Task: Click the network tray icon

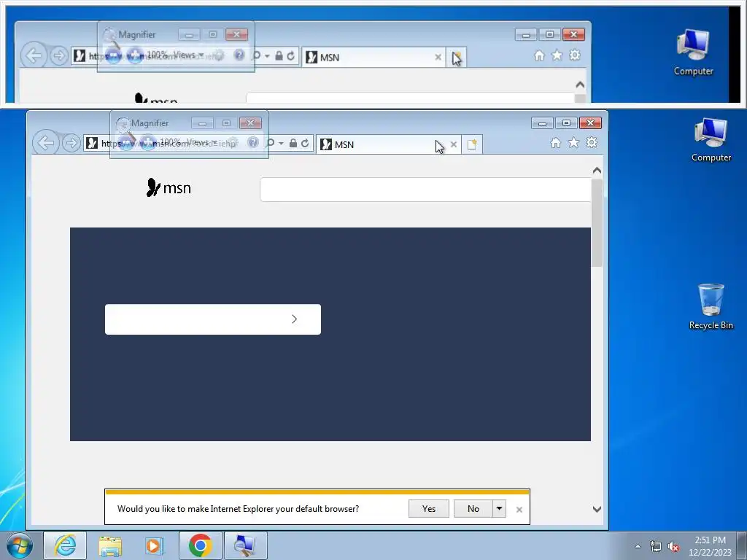Action: 656,547
